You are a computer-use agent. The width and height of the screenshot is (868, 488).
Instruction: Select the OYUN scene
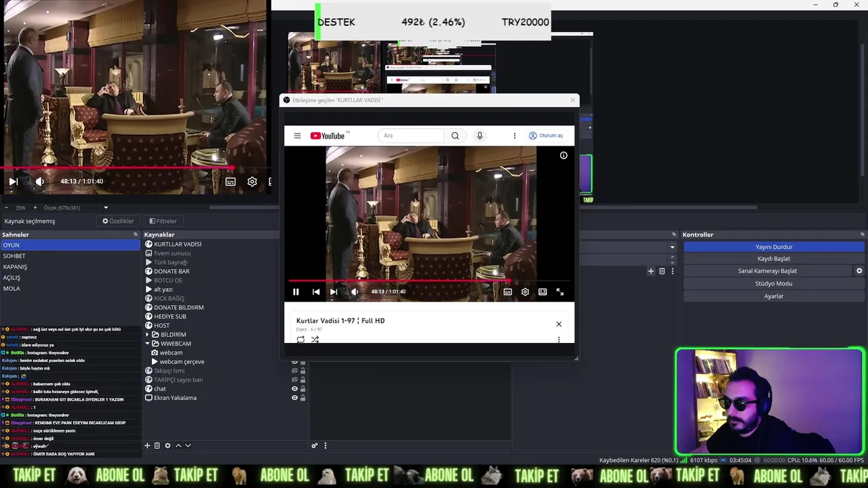70,245
